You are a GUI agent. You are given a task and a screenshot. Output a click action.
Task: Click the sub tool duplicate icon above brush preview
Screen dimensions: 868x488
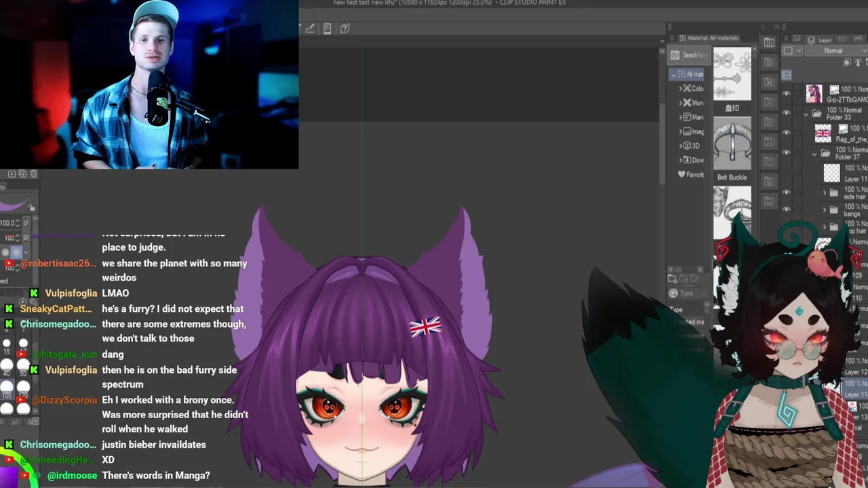22,174
